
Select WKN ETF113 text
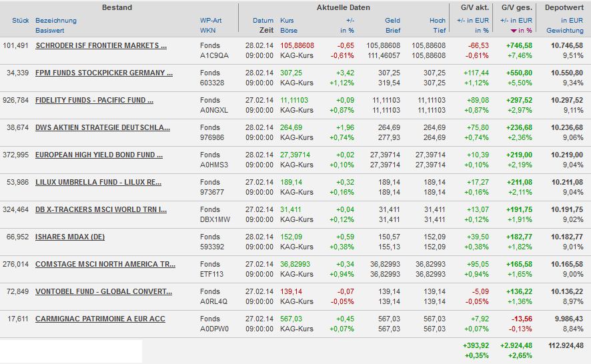click(x=211, y=274)
